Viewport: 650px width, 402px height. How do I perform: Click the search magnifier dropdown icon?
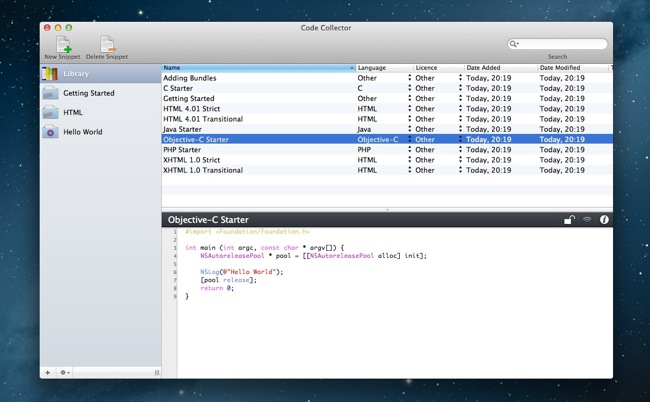click(x=514, y=44)
